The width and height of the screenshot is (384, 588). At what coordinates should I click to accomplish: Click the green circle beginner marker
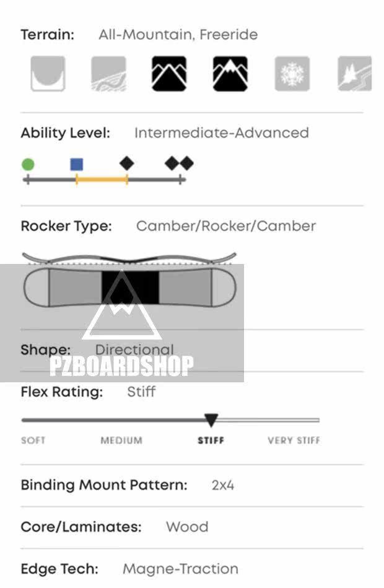tap(28, 164)
